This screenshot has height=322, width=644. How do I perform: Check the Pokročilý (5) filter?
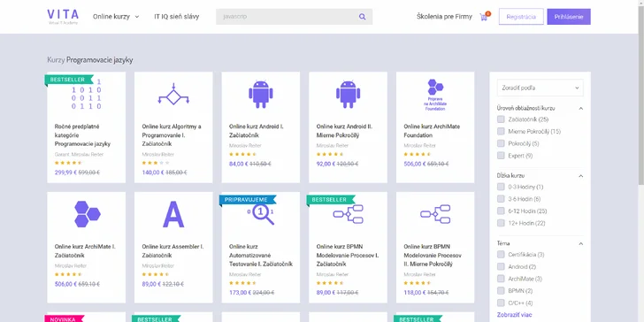501,143
